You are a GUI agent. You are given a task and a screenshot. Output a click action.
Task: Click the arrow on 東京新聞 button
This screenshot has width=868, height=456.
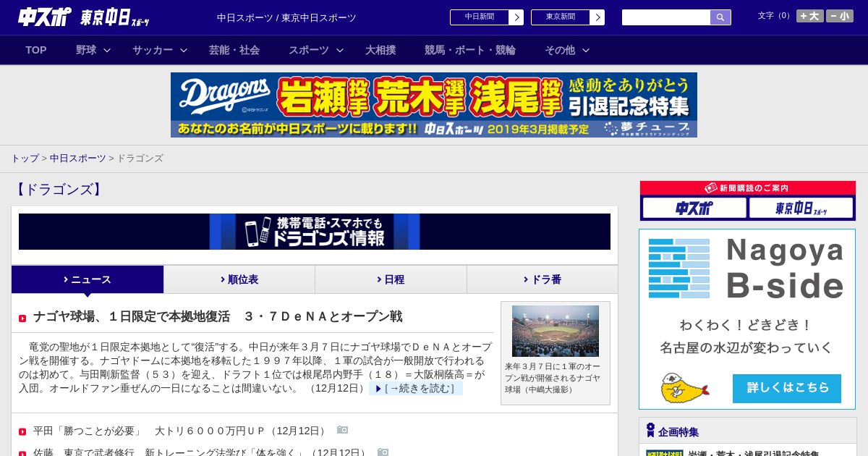click(597, 17)
